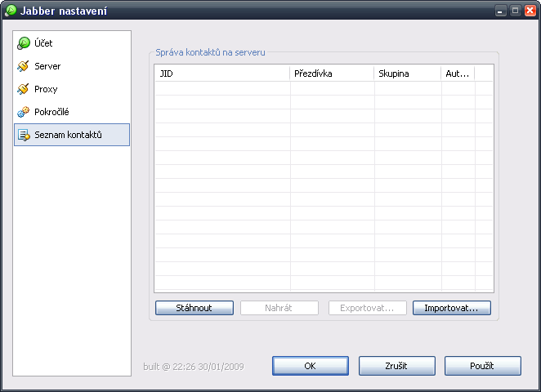Screen dimensions: 541x392
Task: Open the Server settings page
Action: pos(72,66)
